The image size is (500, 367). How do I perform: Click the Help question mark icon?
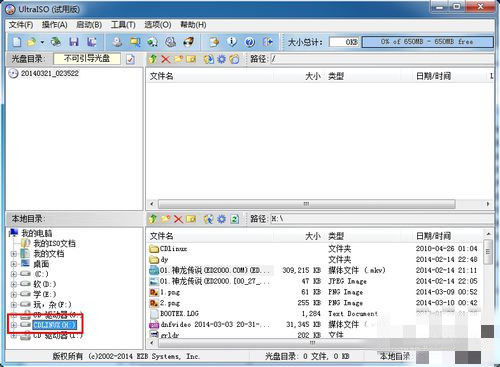tap(250, 42)
